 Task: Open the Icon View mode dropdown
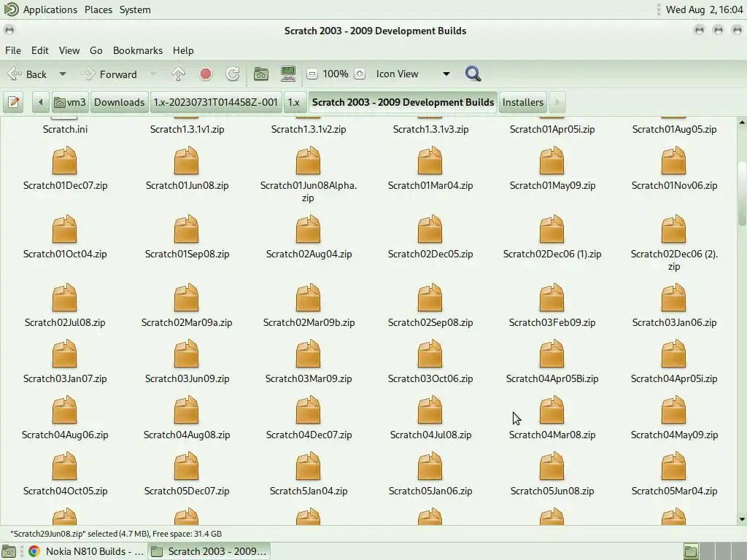(413, 74)
